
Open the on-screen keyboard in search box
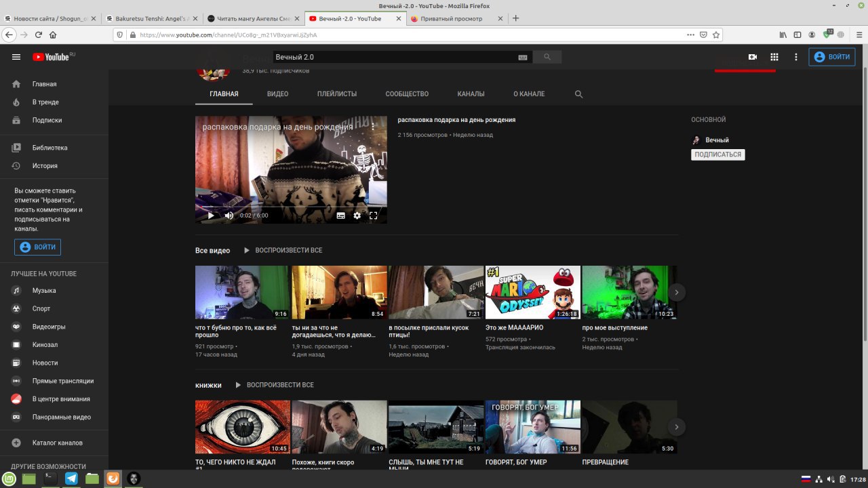[523, 58]
